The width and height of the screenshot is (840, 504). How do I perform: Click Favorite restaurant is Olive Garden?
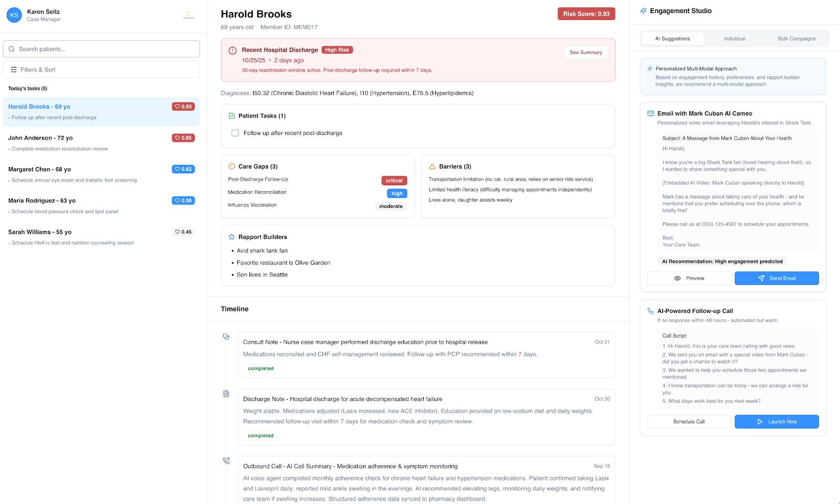(283, 263)
